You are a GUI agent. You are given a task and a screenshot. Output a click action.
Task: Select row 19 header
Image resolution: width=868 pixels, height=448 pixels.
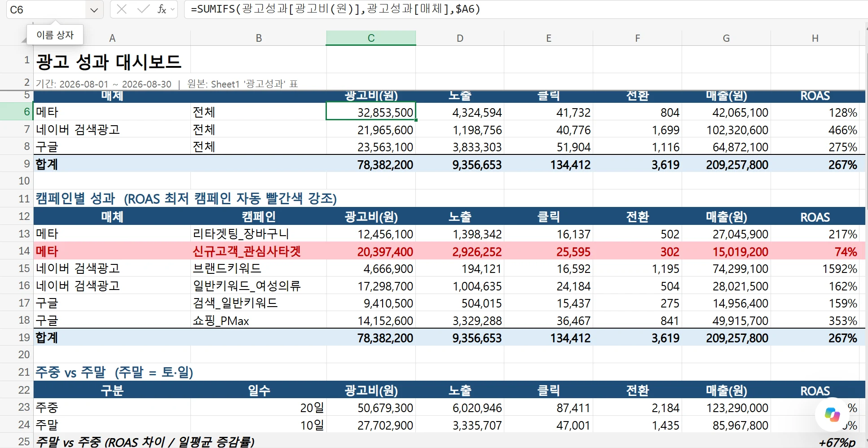tap(17, 338)
